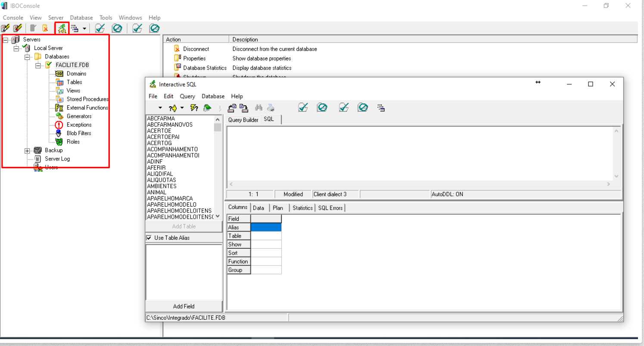Switch to the Plan tab
644x346 pixels.
pyautogui.click(x=278, y=208)
